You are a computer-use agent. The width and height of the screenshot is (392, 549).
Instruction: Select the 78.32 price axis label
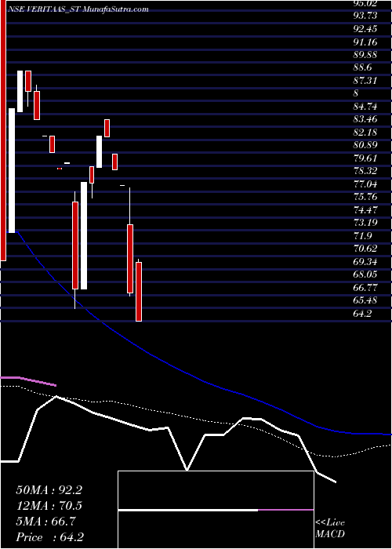click(x=365, y=171)
